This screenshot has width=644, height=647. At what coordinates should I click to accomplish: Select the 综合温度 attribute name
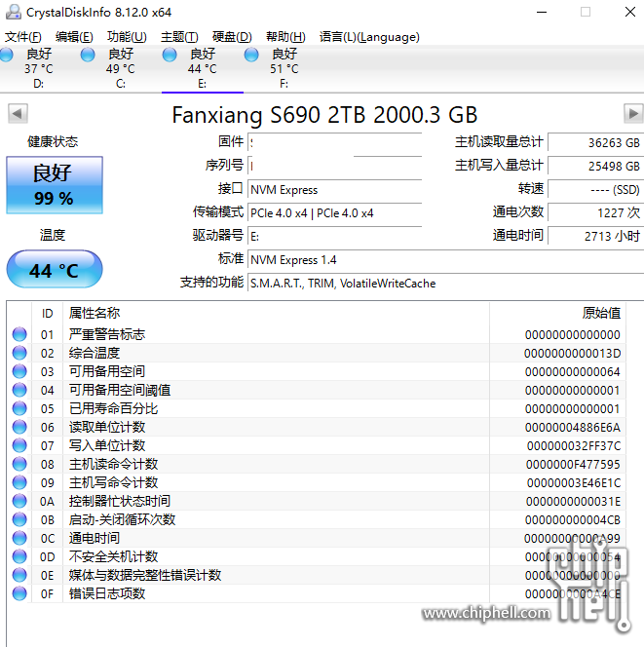click(95, 353)
